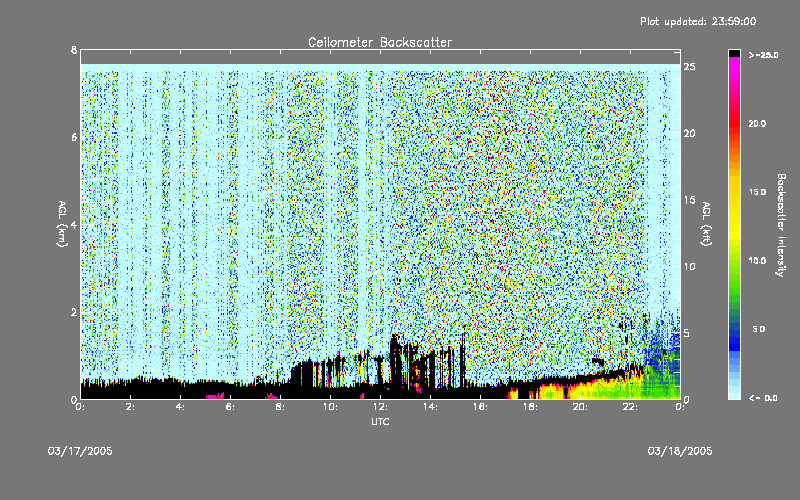This screenshot has height=500, width=800.
Task: Click the 'Ceilometer Backscatter' plot title
Action: [380, 42]
